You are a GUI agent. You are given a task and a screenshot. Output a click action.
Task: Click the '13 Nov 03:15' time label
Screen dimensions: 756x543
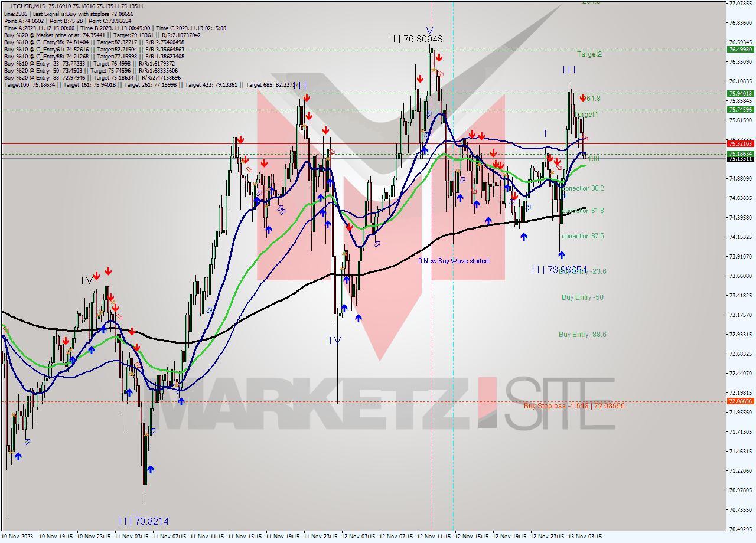[585, 537]
